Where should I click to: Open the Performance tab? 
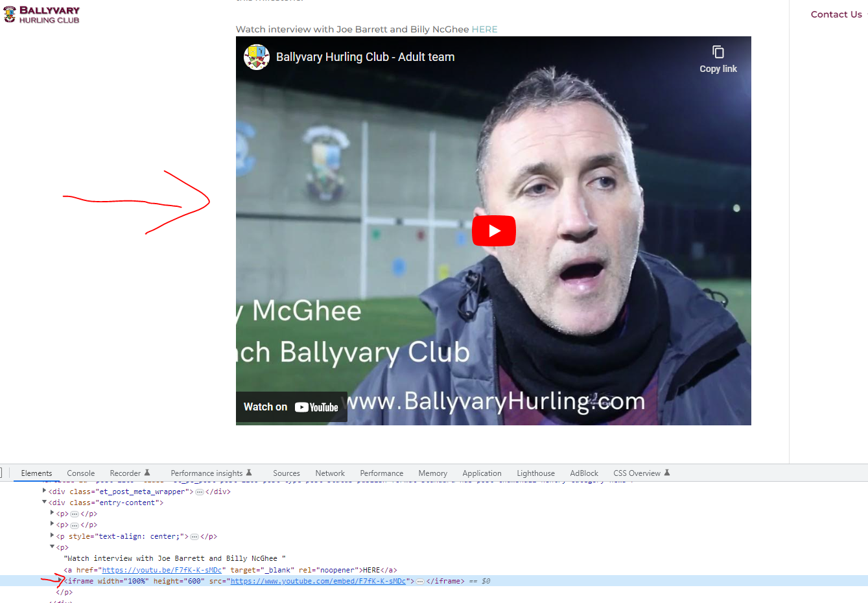pyautogui.click(x=382, y=473)
